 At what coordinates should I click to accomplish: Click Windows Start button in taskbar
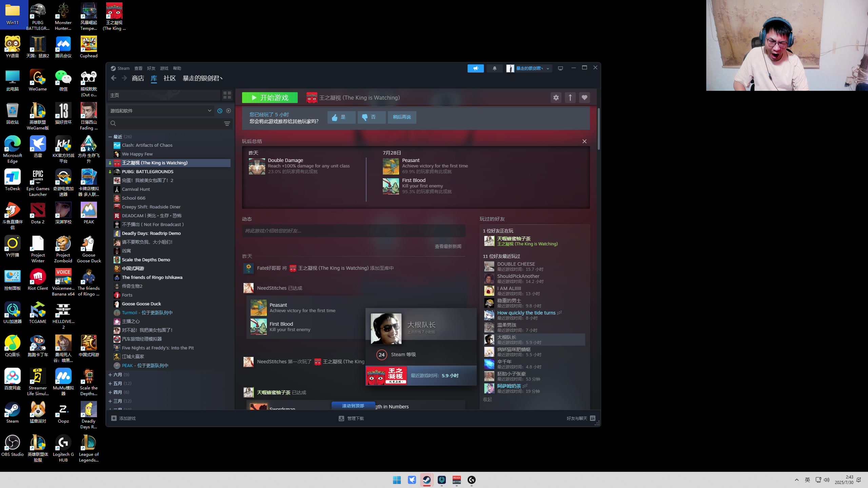pyautogui.click(x=397, y=480)
